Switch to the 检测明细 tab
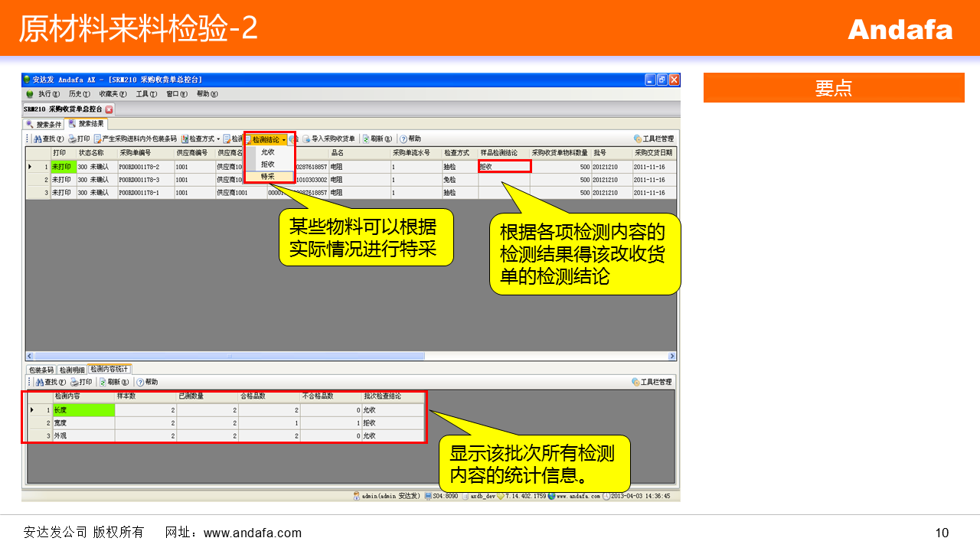This screenshot has height=551, width=980. coord(72,370)
